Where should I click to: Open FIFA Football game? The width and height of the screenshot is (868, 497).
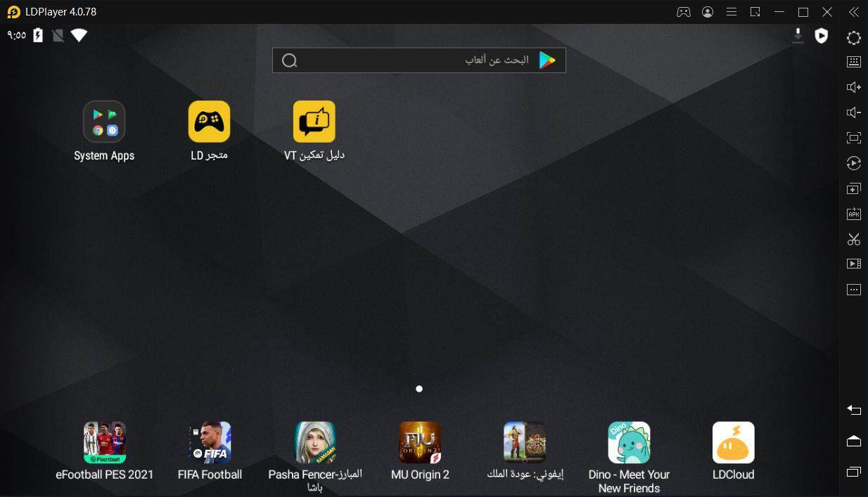pos(210,442)
